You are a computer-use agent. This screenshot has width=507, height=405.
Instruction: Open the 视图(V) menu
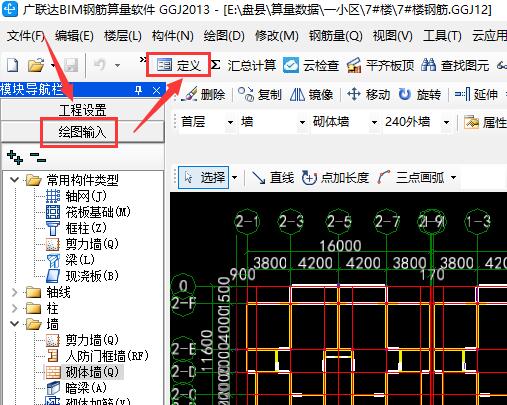coord(393,36)
